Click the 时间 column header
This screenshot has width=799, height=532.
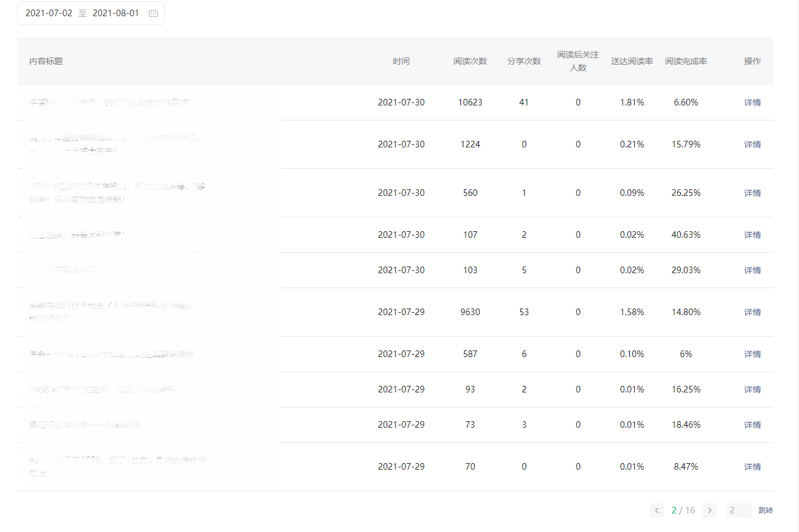click(x=401, y=61)
